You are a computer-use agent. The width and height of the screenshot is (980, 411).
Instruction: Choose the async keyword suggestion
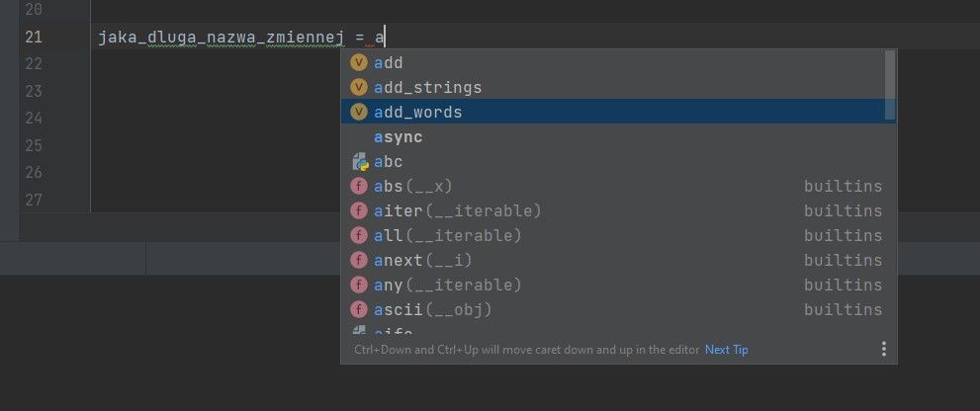pyautogui.click(x=398, y=136)
